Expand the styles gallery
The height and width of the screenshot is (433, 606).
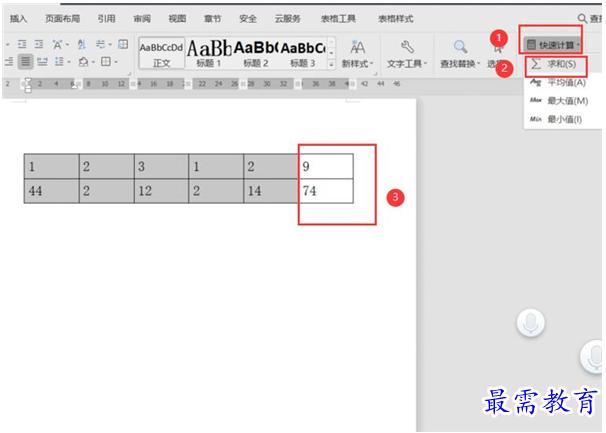[331, 65]
